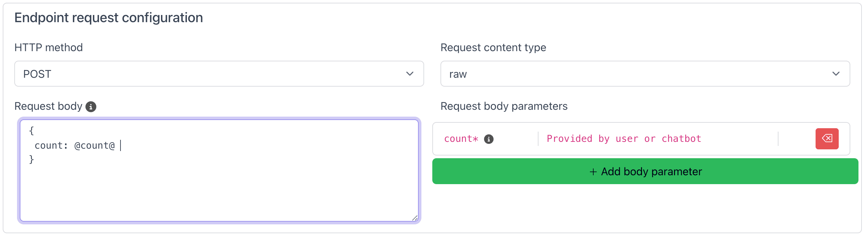The width and height of the screenshot is (868, 238).
Task: Click the info icon beside Request body
Action: 91,107
